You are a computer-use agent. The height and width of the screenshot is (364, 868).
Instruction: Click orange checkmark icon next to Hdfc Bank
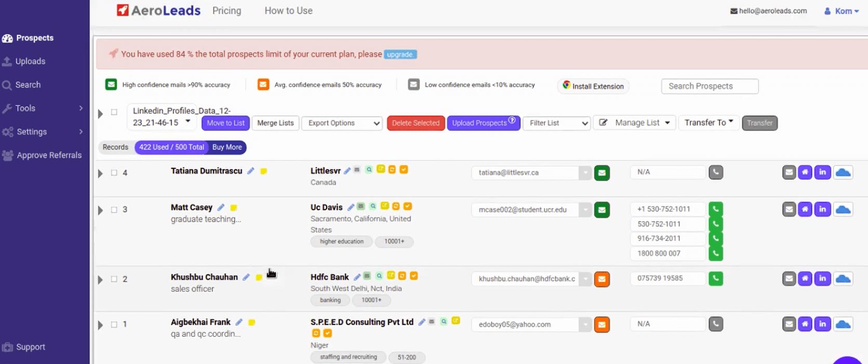414,276
